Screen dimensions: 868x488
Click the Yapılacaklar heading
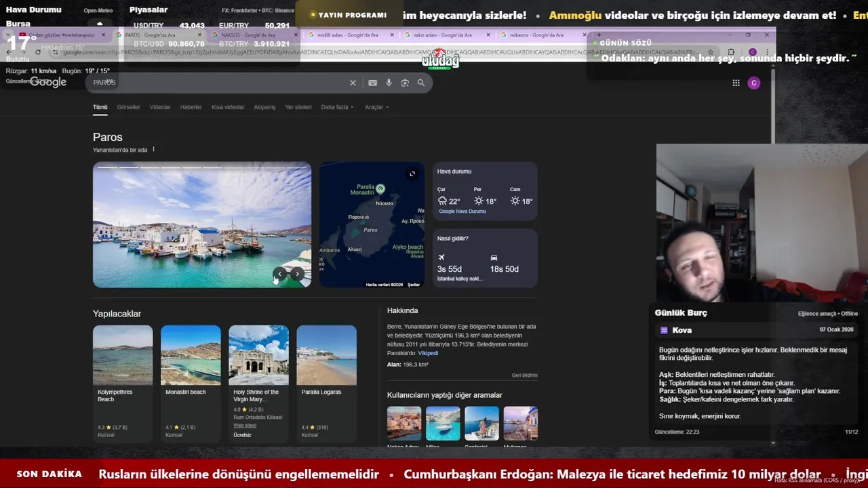click(x=117, y=314)
